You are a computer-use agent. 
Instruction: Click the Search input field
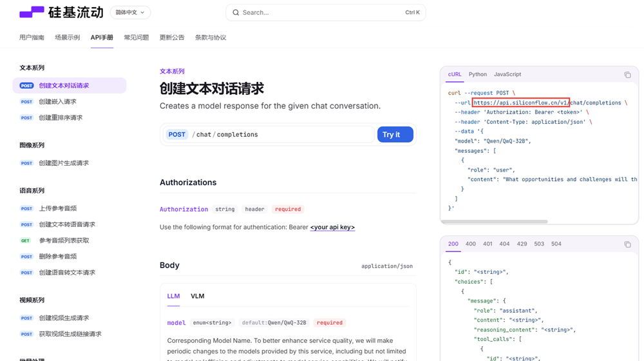point(326,12)
